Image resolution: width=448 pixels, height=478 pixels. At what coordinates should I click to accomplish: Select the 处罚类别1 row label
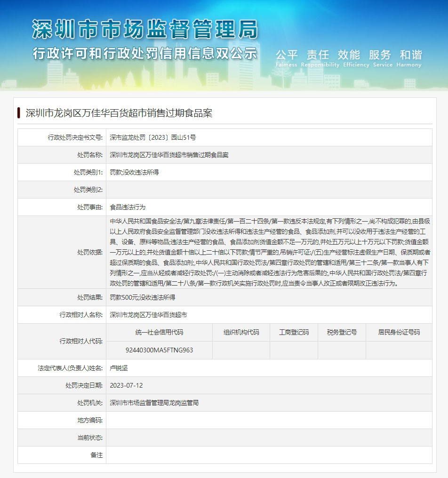click(x=88, y=172)
